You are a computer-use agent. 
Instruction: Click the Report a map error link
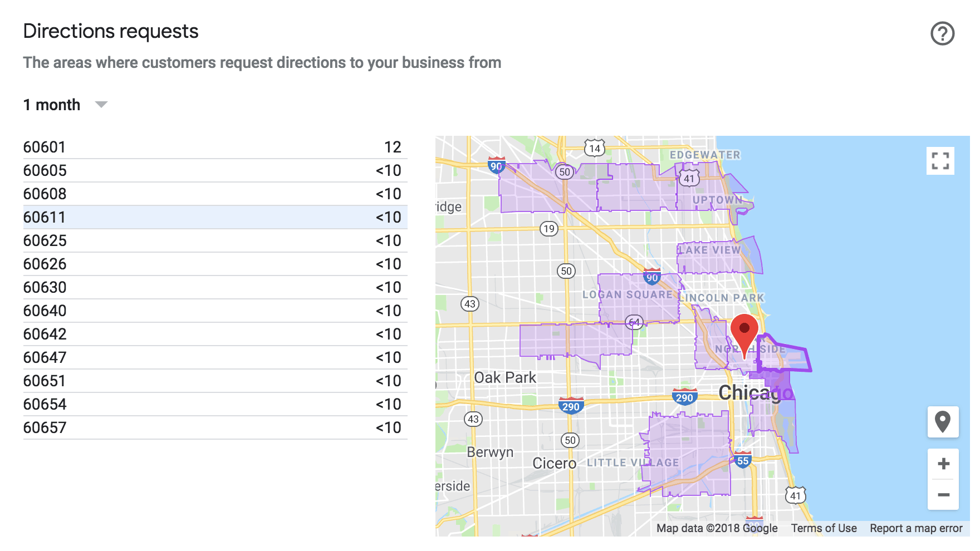pos(917,528)
